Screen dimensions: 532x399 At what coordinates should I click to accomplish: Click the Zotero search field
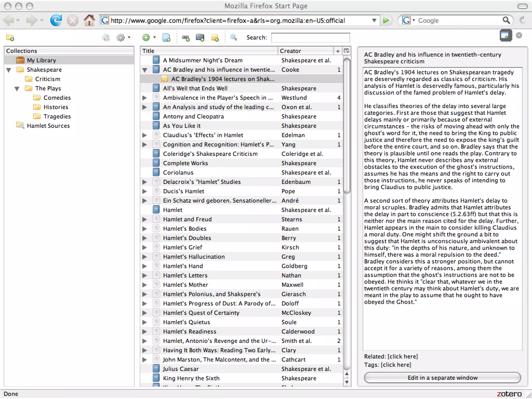coord(310,38)
